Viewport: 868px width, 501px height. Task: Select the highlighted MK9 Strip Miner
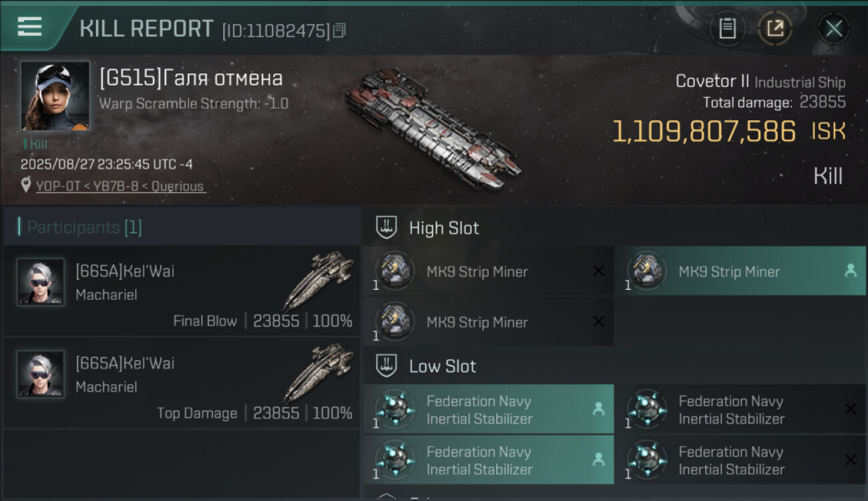(740, 271)
